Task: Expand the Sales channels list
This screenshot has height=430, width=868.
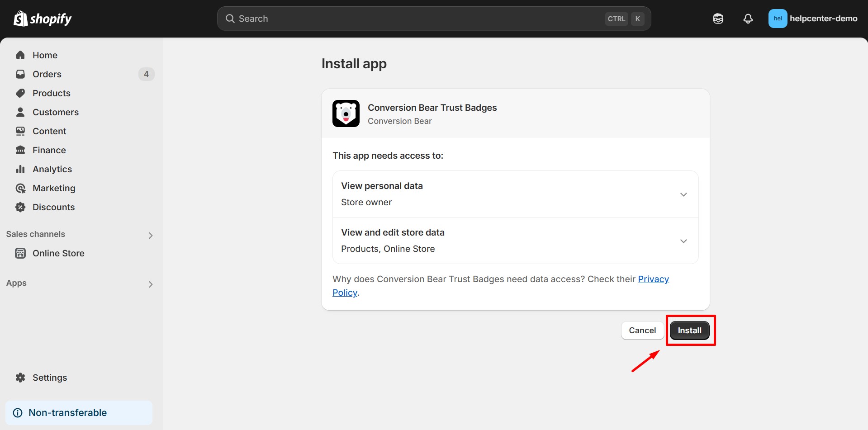Action: coord(150,235)
